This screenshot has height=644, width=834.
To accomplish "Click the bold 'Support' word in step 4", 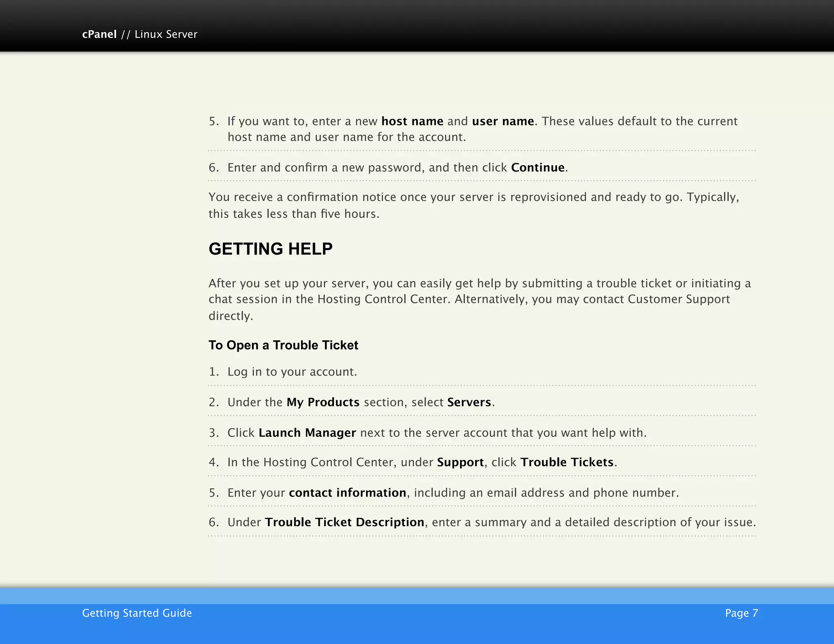I will pyautogui.click(x=461, y=462).
